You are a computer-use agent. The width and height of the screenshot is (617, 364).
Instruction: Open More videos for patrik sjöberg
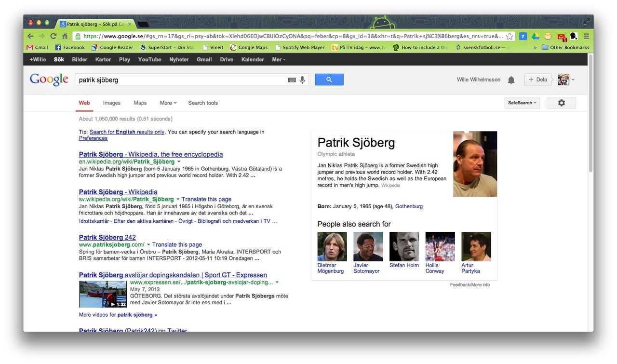pos(118,315)
